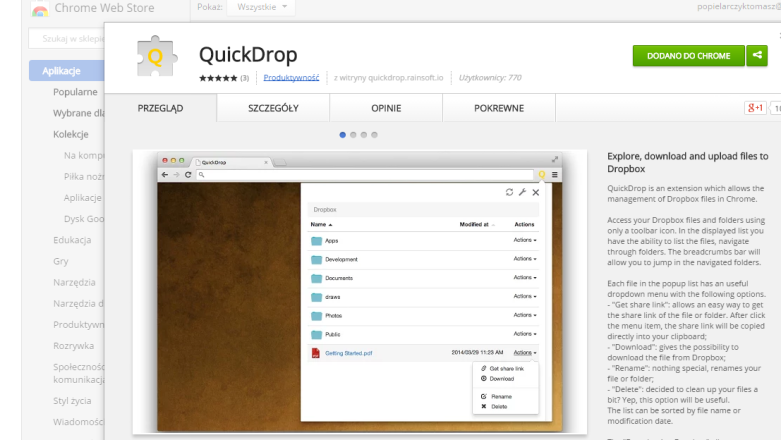Sort by the Name column header
Viewport: 781px width, 440px height.
click(x=321, y=224)
